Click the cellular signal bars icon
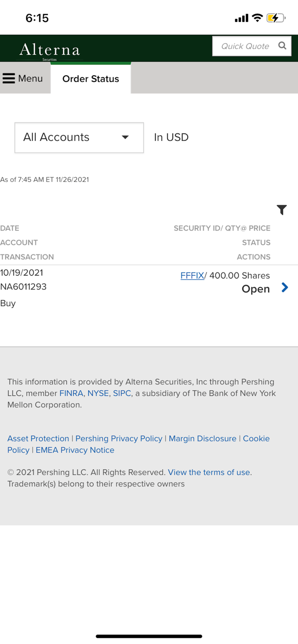Viewport: 298px width, 644px height. pos(241,18)
